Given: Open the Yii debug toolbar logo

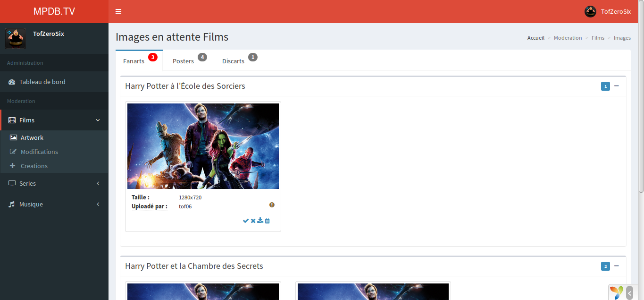Looking at the screenshot, I should (616, 292).
